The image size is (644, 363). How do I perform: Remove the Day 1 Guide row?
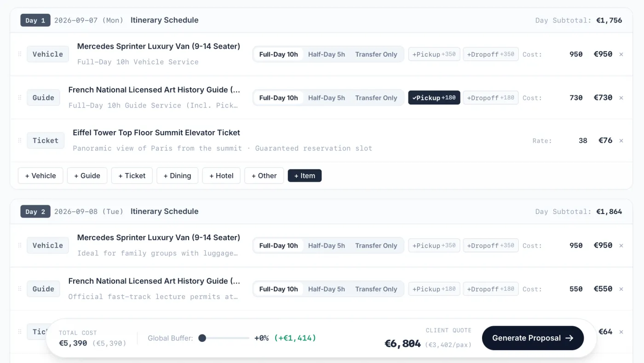[621, 98]
